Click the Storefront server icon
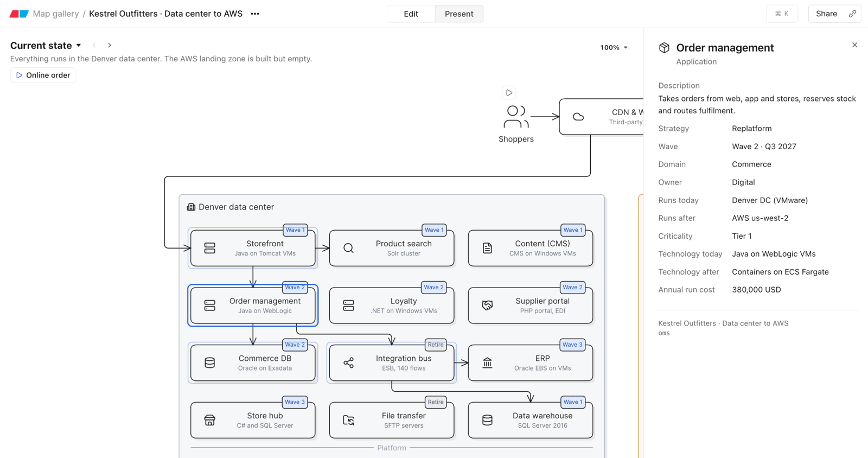The width and height of the screenshot is (868, 458). point(210,248)
